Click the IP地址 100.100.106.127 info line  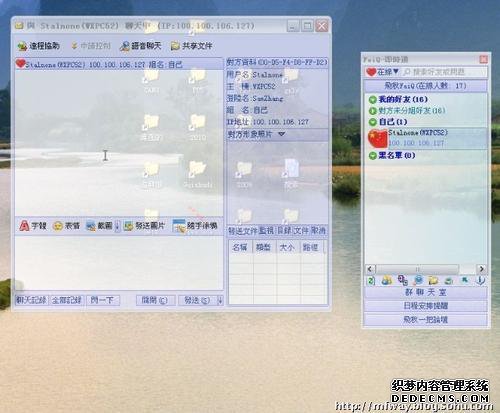(268, 122)
